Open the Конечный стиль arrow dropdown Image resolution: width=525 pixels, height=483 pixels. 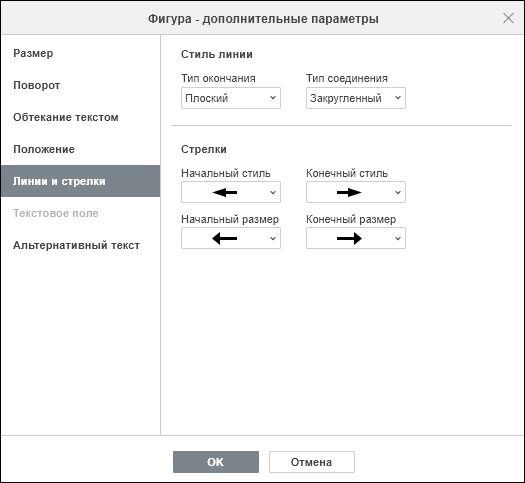coord(356,192)
